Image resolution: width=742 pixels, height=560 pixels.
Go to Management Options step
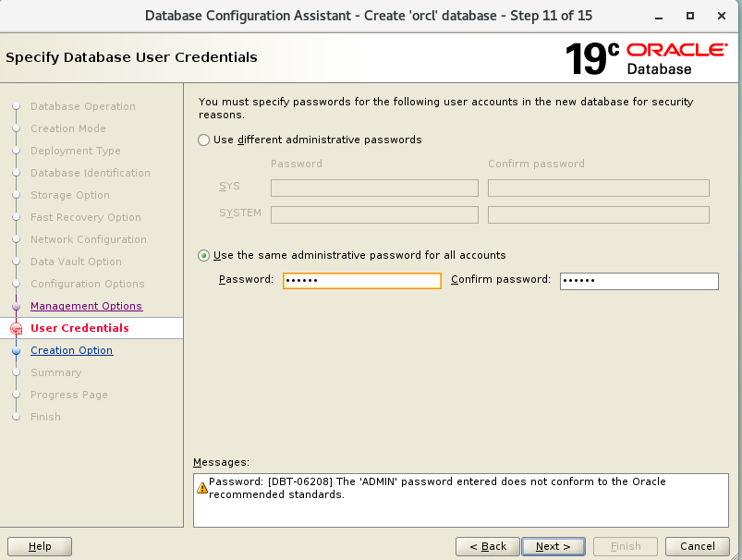pyautogui.click(x=86, y=306)
